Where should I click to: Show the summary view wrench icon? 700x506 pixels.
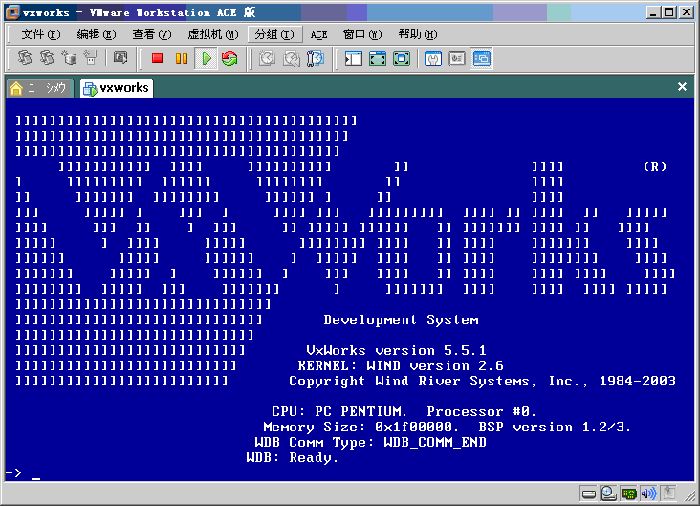(433, 58)
